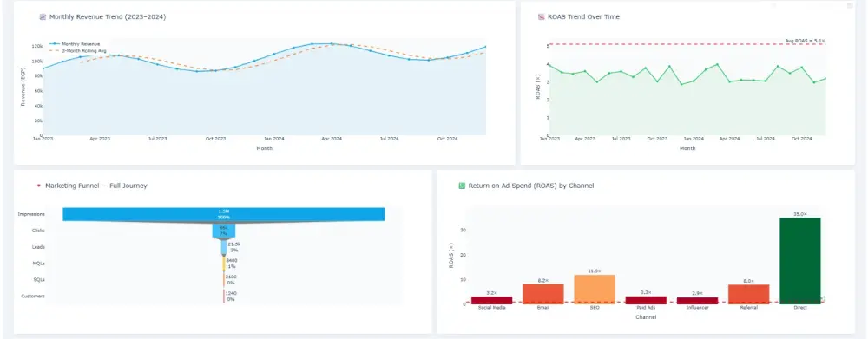Click the red triangle icon beside Marketing Funnel
This screenshot has height=339, width=868.
coord(39,186)
